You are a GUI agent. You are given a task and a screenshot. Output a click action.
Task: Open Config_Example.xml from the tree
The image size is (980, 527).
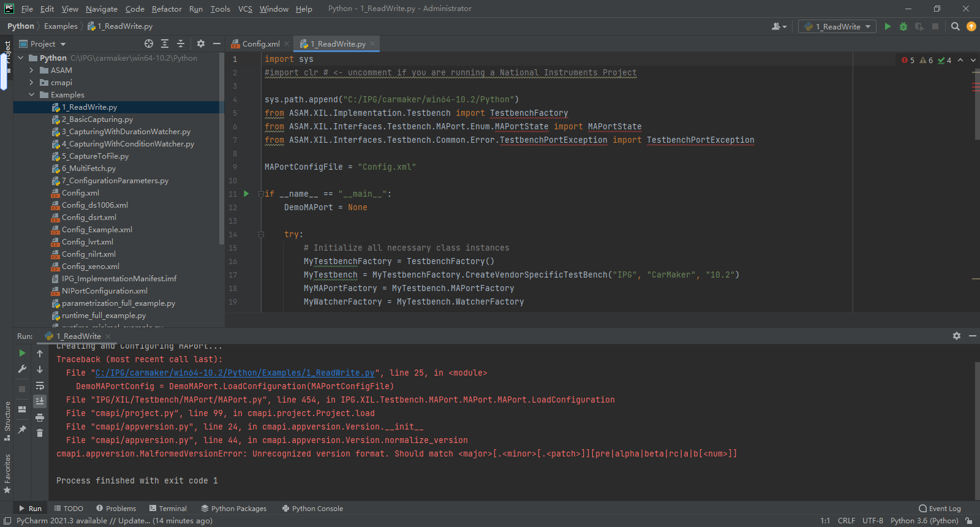[96, 230]
